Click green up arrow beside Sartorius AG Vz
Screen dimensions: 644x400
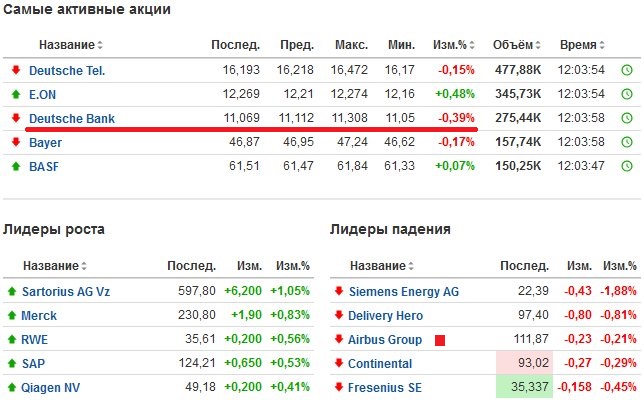click(12, 291)
